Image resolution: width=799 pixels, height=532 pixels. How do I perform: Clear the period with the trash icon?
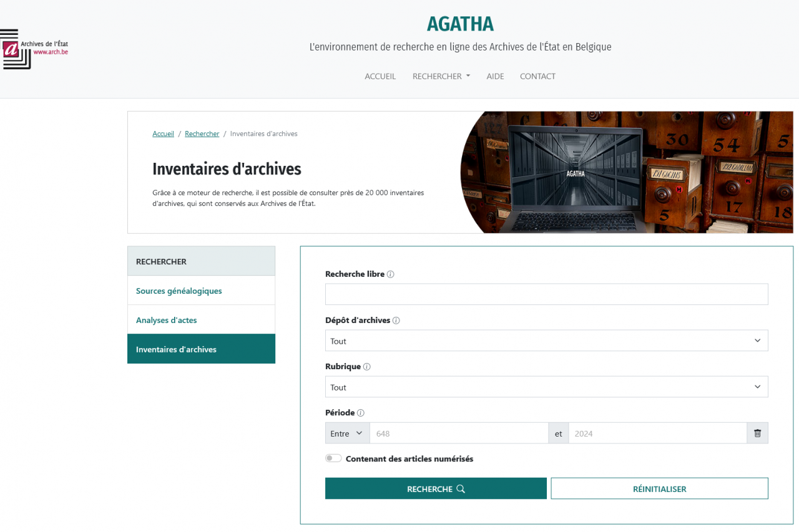(757, 433)
